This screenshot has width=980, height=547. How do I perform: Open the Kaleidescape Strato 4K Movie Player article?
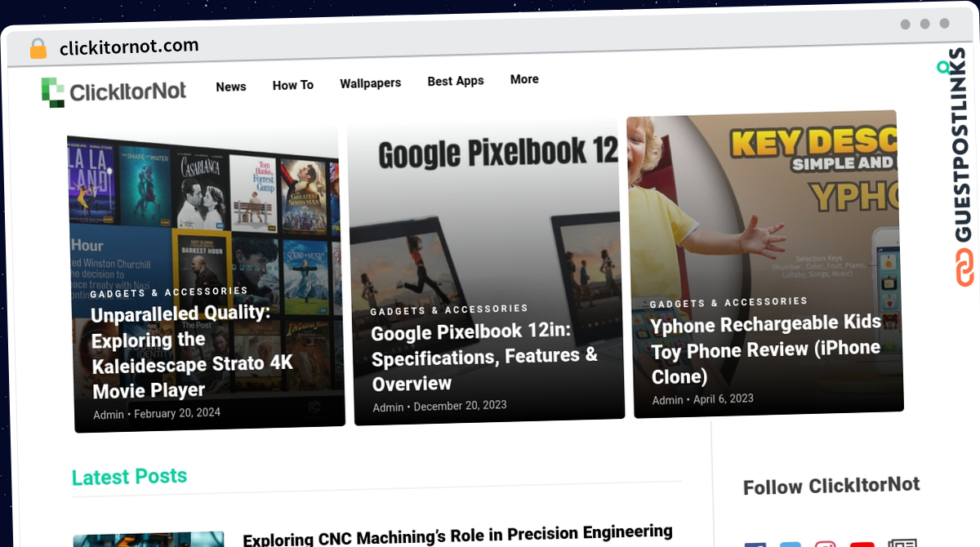(x=192, y=352)
